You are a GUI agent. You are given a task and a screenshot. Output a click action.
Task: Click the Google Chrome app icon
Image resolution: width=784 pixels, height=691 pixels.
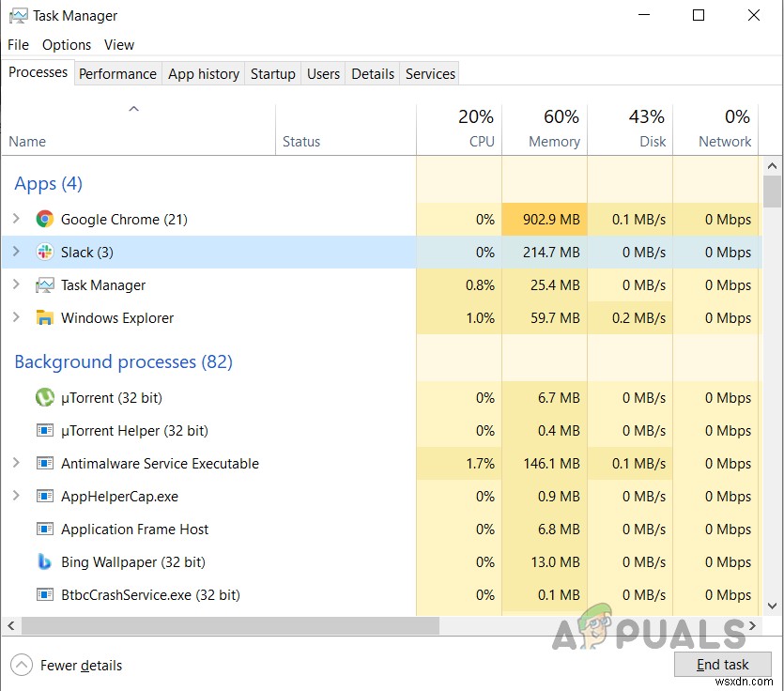(44, 219)
